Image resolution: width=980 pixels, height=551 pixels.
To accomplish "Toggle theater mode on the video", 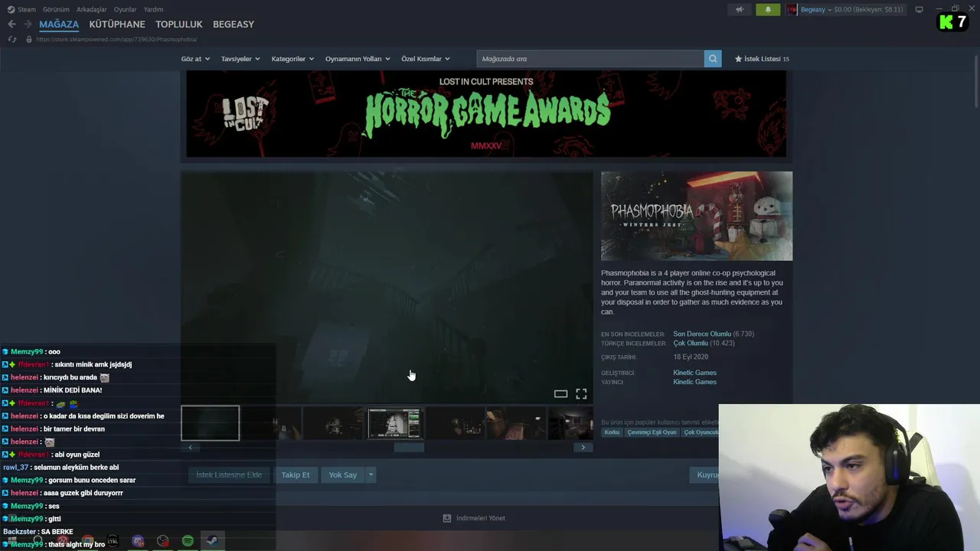I will pos(560,393).
